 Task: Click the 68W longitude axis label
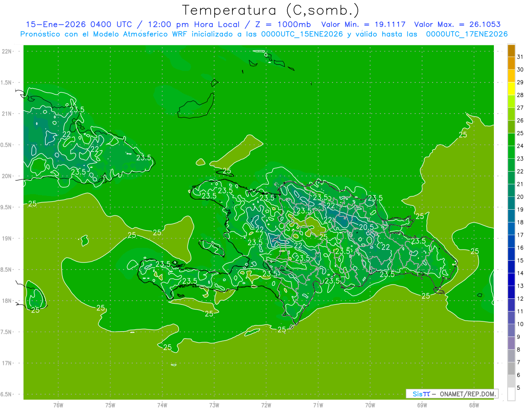(x=473, y=405)
